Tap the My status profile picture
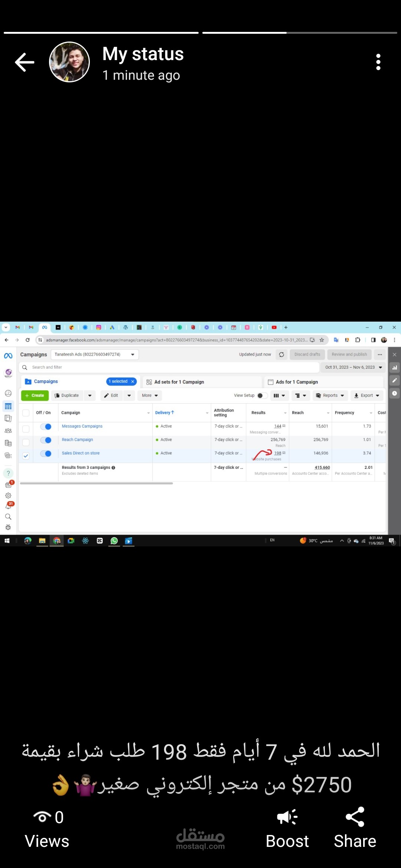 [x=69, y=62]
